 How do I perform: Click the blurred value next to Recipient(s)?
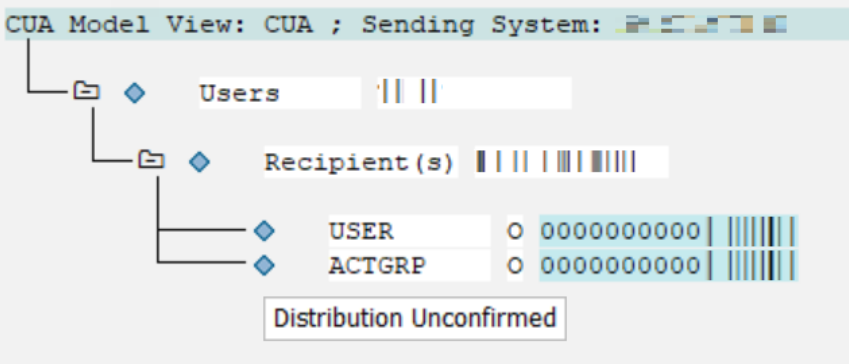pyautogui.click(x=571, y=162)
